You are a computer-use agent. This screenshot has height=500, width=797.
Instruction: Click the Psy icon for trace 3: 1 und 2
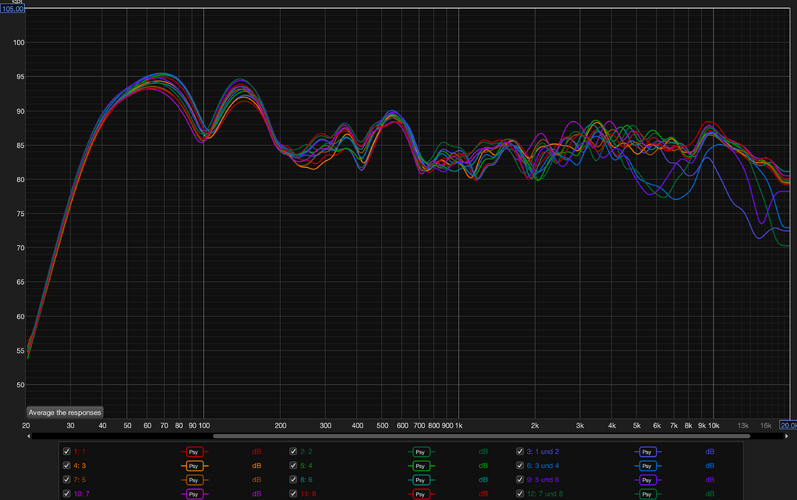(x=647, y=452)
